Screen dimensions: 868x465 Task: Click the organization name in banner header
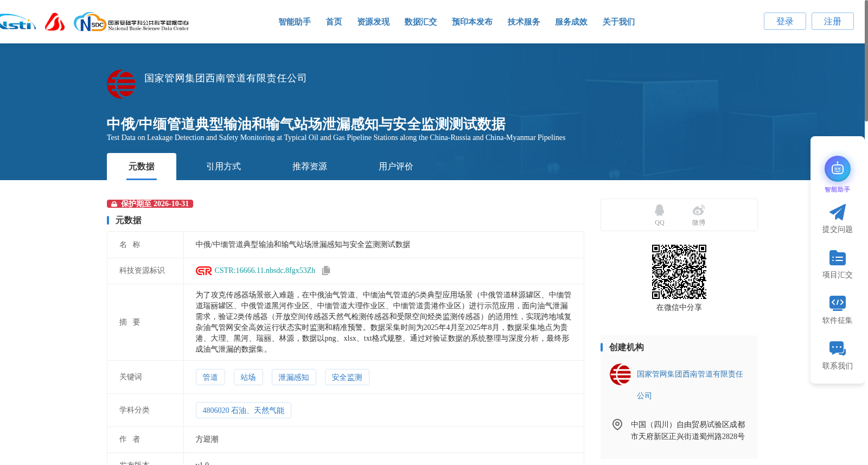pos(226,78)
